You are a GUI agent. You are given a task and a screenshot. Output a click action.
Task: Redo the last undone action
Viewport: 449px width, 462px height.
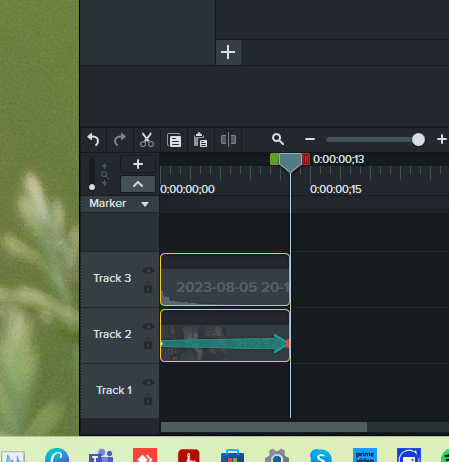(120, 140)
